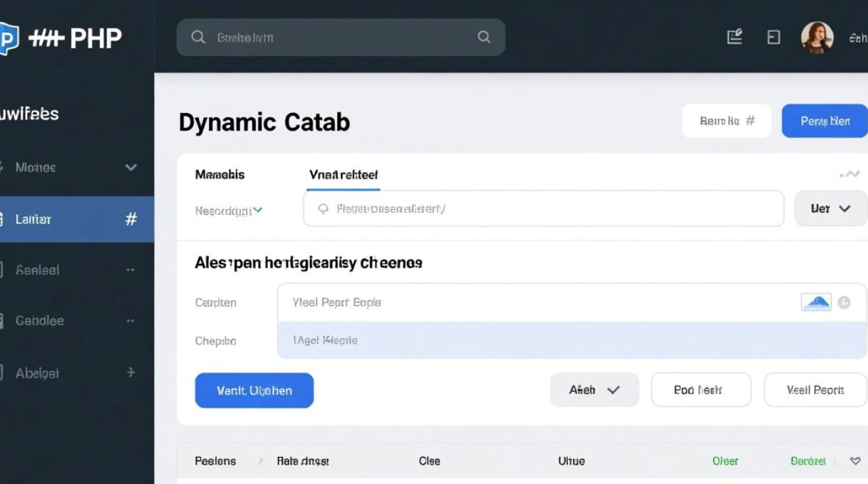The image size is (868, 484).
Task: Expand the green Nesordgil chevron
Action: (258, 210)
